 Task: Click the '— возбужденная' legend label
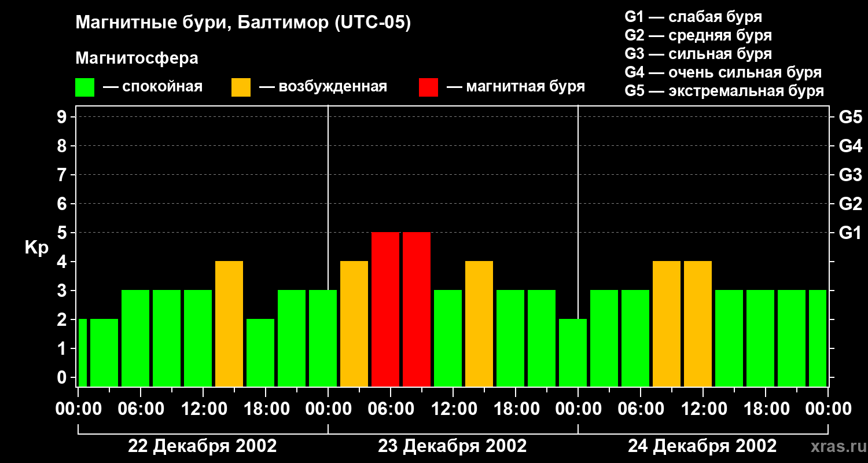coord(323,87)
